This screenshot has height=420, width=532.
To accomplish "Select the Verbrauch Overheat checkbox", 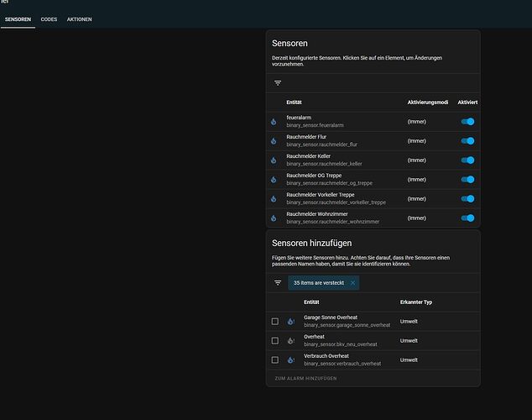I will click(x=275, y=360).
